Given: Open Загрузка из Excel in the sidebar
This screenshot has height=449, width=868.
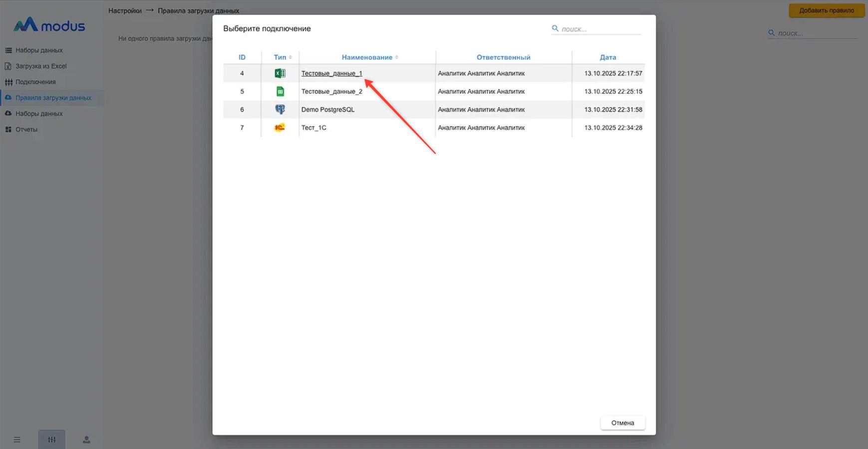Looking at the screenshot, I should click(x=40, y=66).
